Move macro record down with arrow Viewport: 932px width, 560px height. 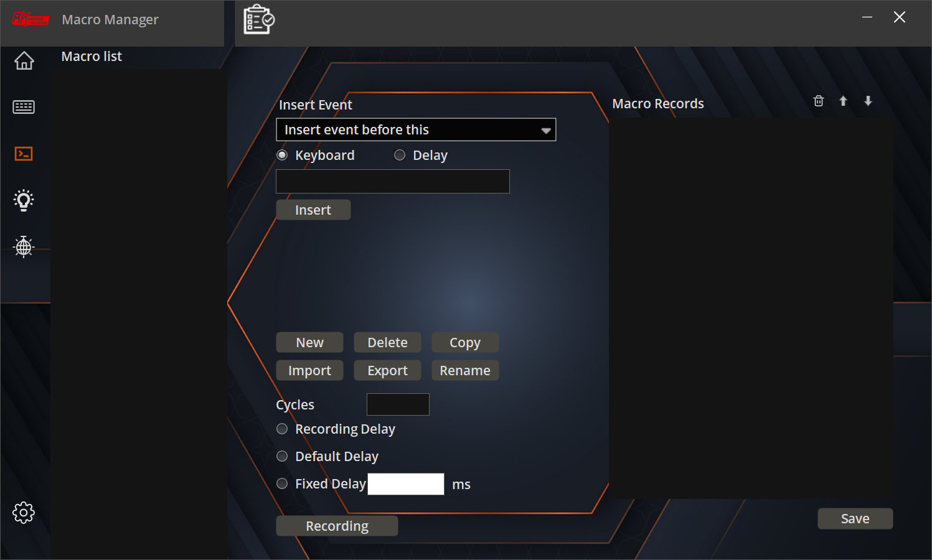pos(868,101)
